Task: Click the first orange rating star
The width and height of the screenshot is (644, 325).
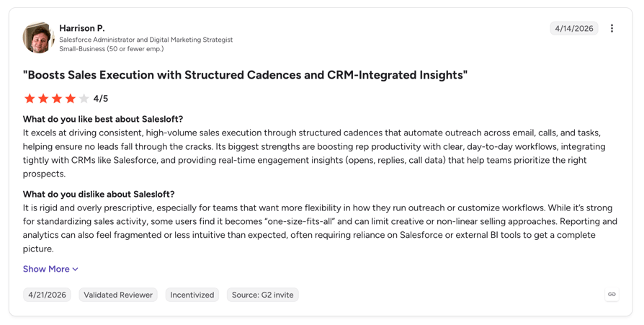Action: (30, 99)
